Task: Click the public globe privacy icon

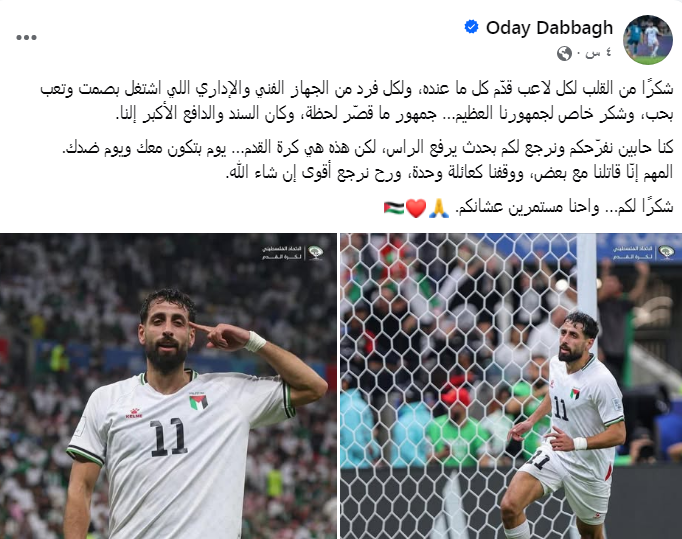Action: (x=564, y=54)
